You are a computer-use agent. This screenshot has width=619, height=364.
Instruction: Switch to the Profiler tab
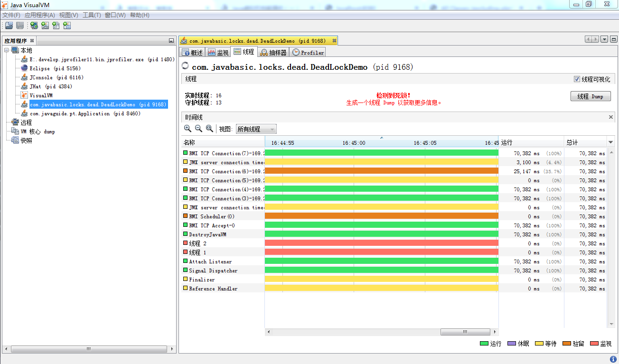[x=308, y=52]
